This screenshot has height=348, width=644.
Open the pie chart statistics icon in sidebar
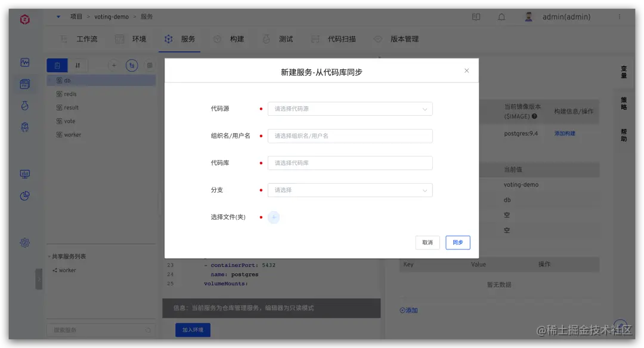point(24,196)
